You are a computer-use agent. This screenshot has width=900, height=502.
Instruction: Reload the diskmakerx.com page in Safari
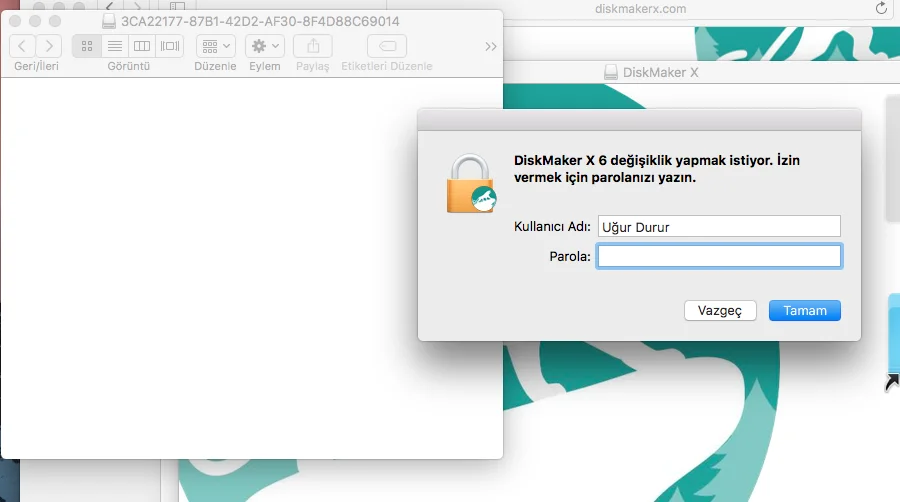(881, 8)
